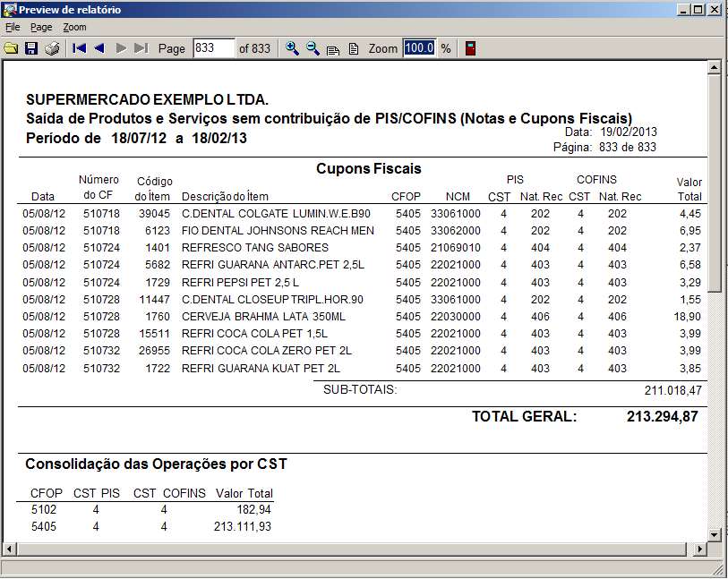Open the Page menu
The height and width of the screenshot is (579, 728).
coord(41,27)
